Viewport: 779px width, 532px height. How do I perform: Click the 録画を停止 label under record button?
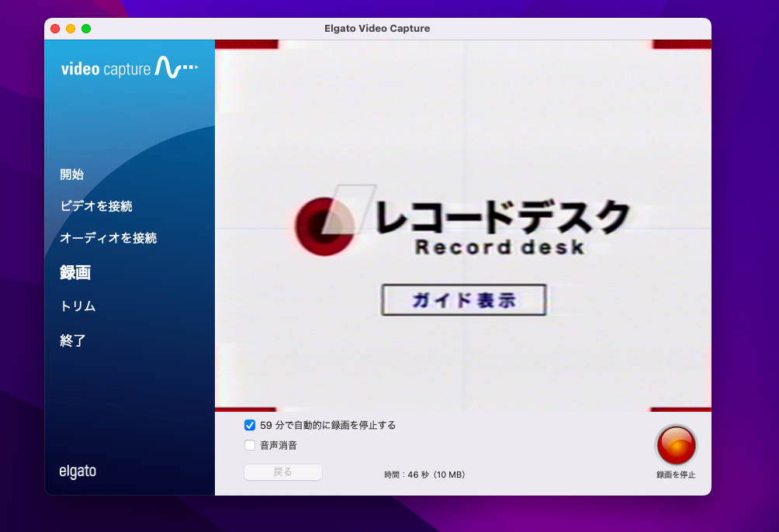point(676,475)
